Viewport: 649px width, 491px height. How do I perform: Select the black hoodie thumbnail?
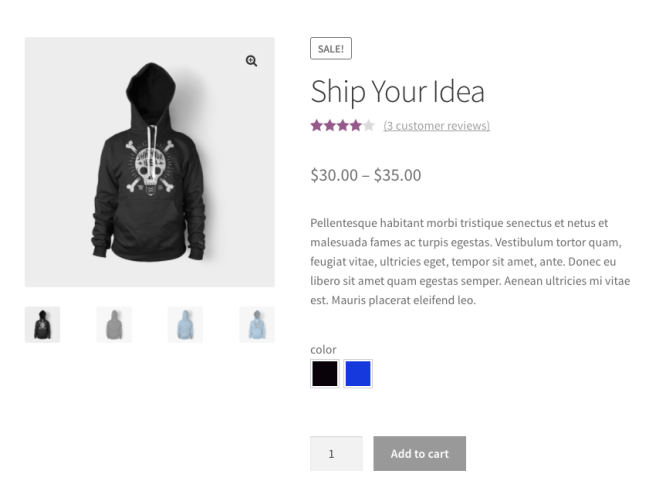(42, 324)
